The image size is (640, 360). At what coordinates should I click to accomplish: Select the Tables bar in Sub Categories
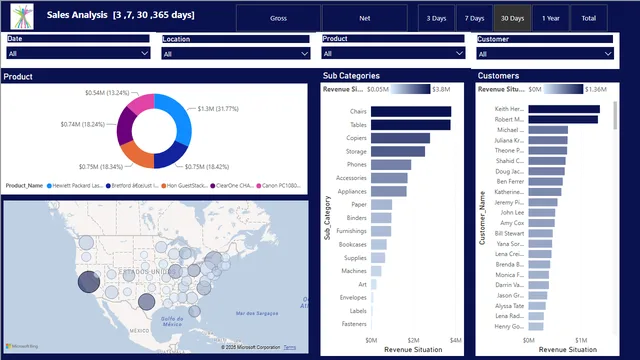click(x=411, y=125)
